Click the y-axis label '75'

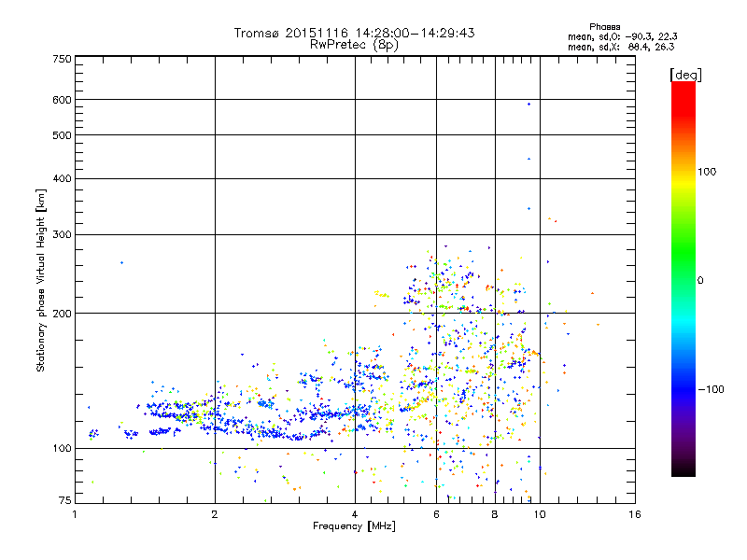tap(65, 500)
